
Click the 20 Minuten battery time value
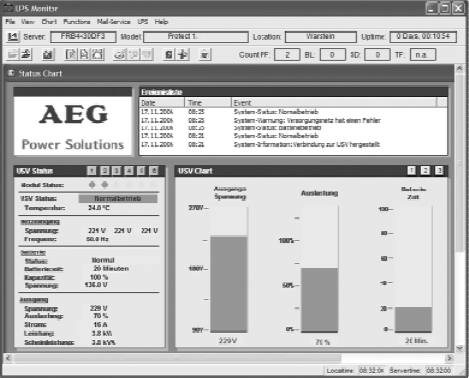[111, 269]
